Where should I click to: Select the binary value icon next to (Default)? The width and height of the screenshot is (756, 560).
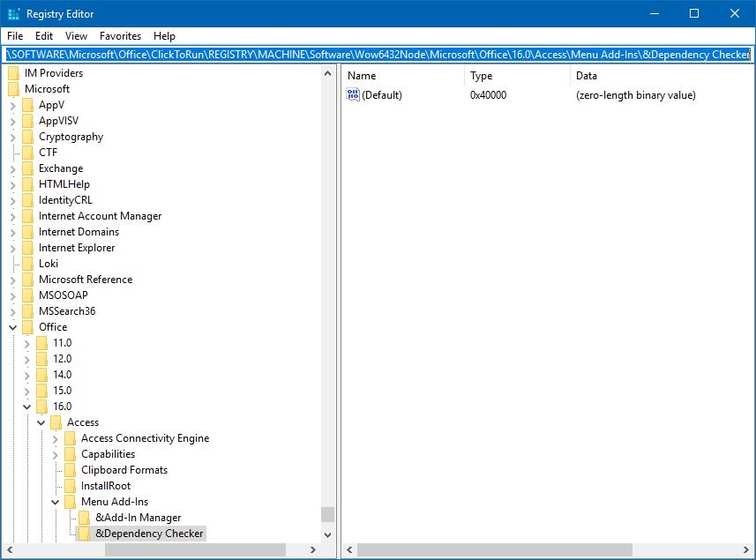[353, 94]
